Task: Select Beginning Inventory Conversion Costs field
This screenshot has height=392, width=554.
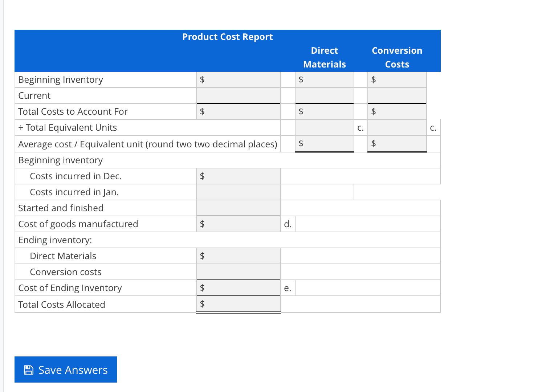Action: 397,79
